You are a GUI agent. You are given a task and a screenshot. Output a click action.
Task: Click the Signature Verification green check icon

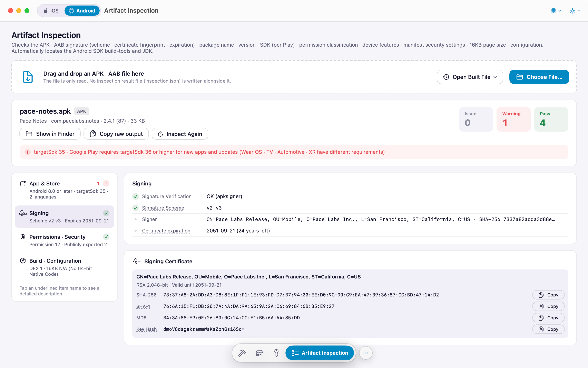click(x=136, y=196)
